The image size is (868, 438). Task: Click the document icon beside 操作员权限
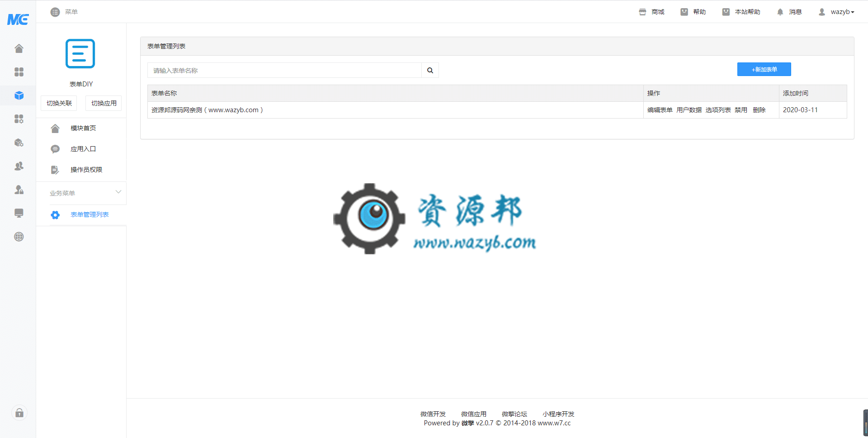coord(55,170)
